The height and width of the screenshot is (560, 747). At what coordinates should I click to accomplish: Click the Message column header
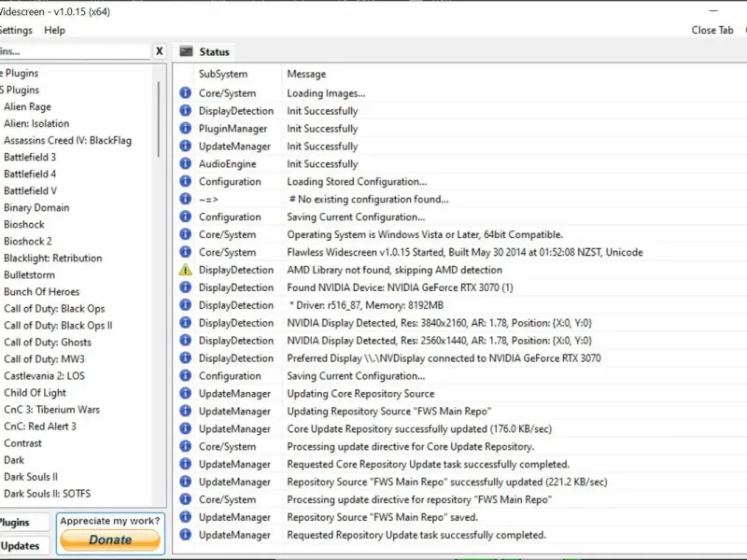[x=306, y=74]
